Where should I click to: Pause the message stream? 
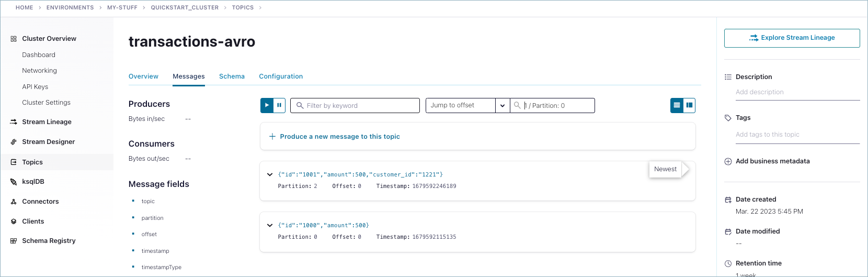click(x=280, y=105)
